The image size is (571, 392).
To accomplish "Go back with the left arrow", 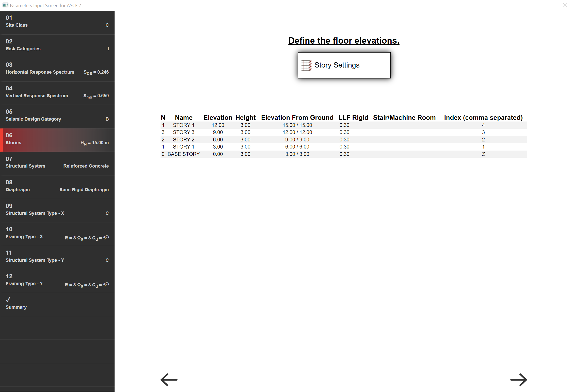I will [169, 380].
